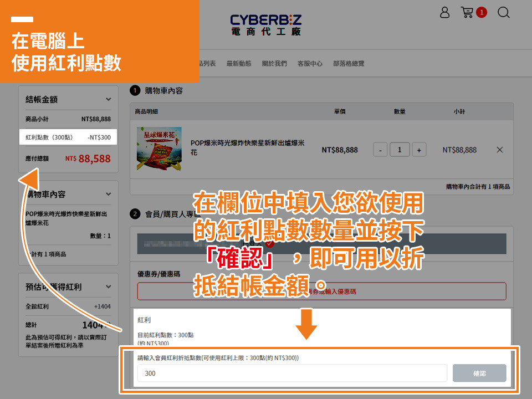Open the 最新動態 menu item
The height and width of the screenshot is (399, 532).
coord(238,64)
